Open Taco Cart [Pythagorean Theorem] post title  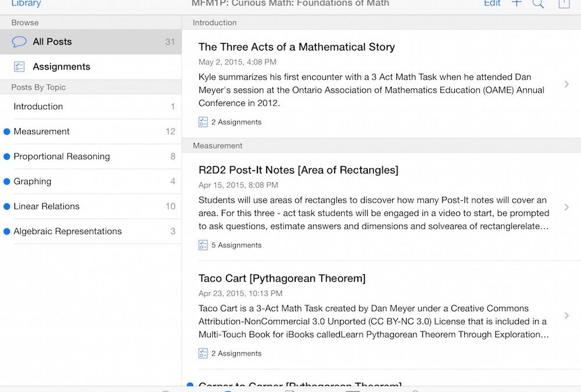point(282,278)
